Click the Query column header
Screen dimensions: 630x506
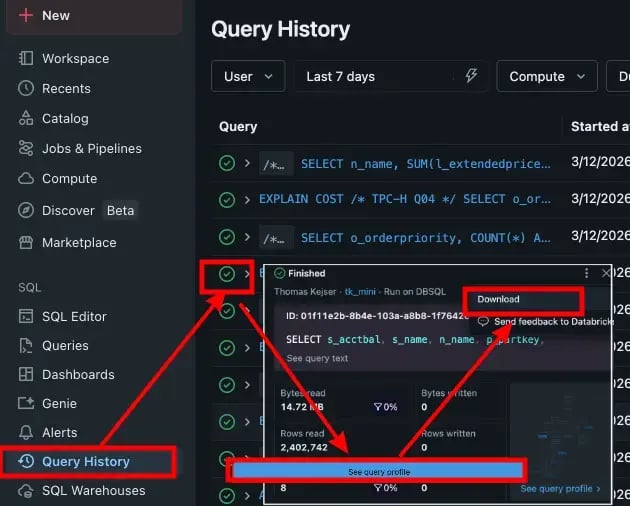[x=238, y=127]
